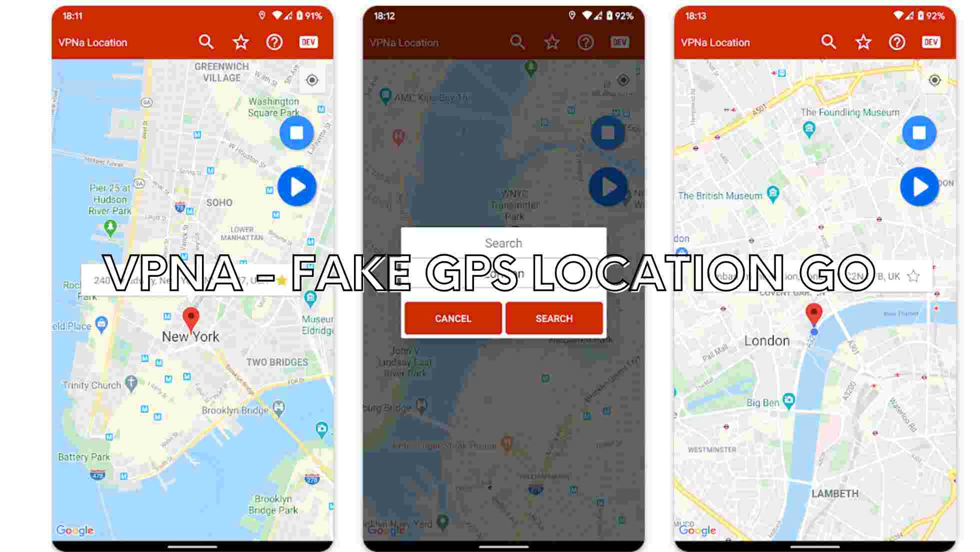Toggle the DEV mode in right screen
This screenshot has height=552, width=980.
click(931, 42)
